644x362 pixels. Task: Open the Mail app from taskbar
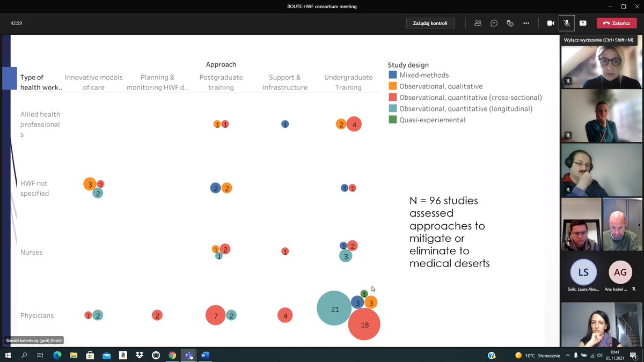point(106,355)
